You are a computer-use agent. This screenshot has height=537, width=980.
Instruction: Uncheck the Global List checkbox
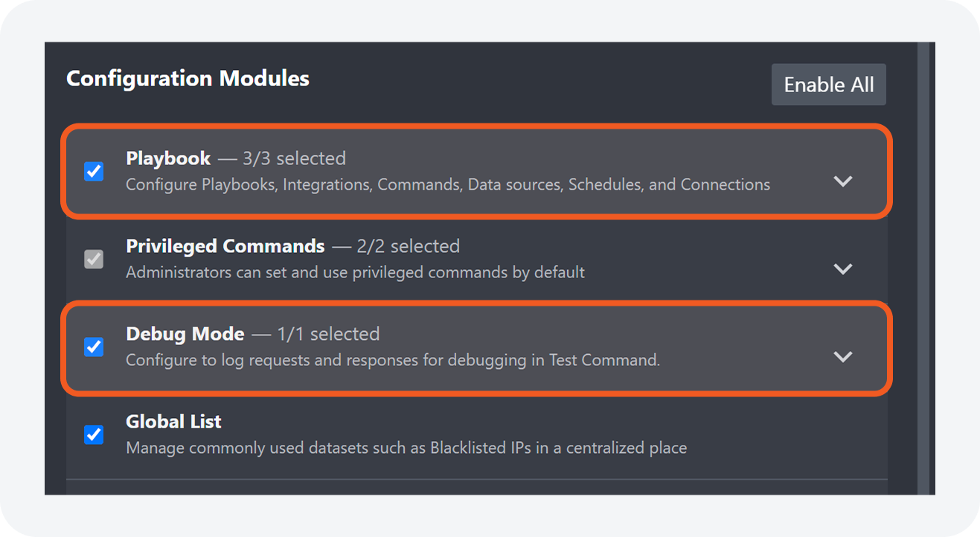click(x=94, y=434)
